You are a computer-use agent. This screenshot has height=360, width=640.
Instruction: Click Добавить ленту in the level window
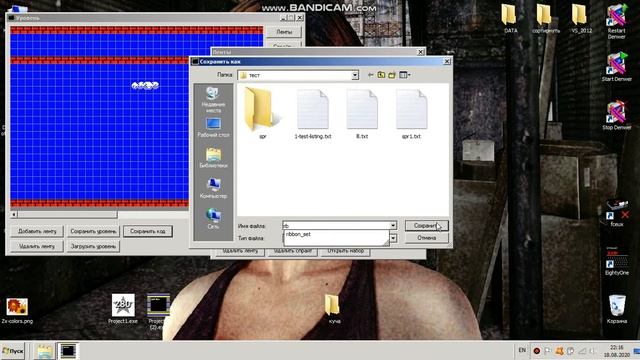37,231
